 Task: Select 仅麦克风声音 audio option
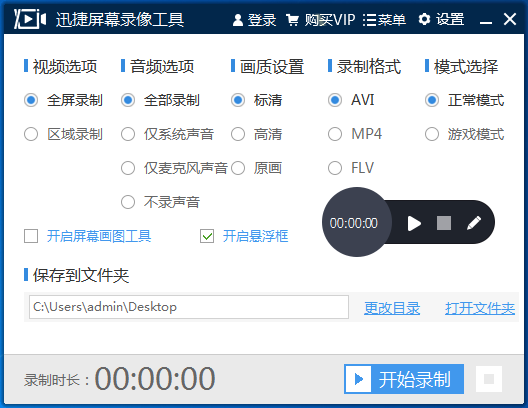pyautogui.click(x=174, y=168)
